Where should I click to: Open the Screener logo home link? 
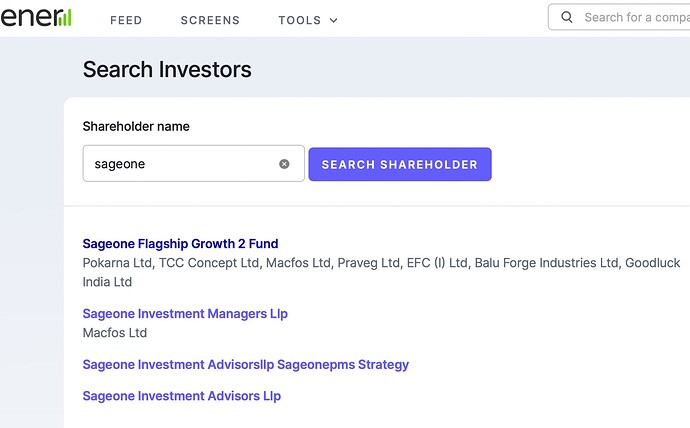[x=36, y=18]
